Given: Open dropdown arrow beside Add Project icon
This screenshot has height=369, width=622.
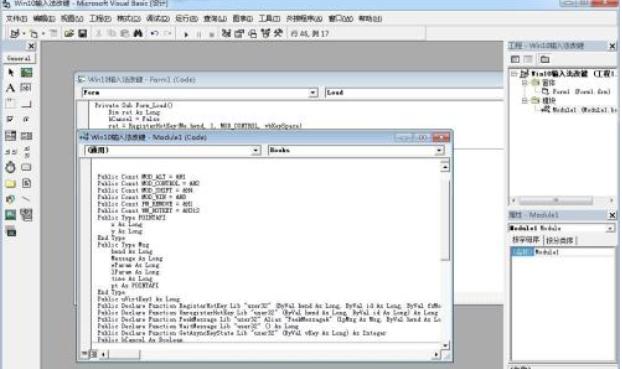Looking at the screenshot, I should coord(23,34).
